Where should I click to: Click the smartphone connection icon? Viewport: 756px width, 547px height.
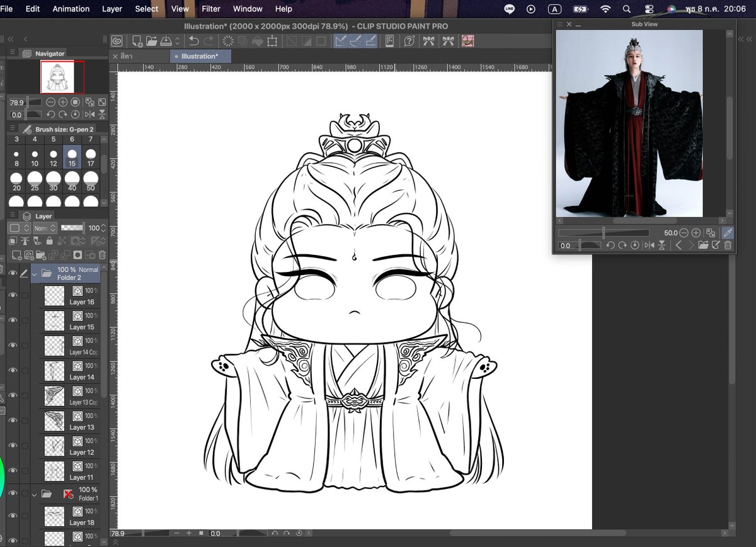[x=390, y=41]
